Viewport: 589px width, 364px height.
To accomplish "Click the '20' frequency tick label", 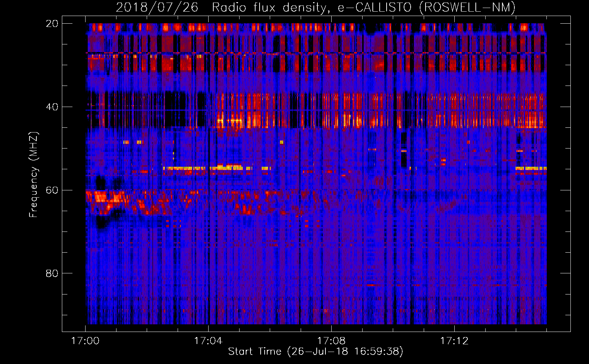I will tap(52, 24).
